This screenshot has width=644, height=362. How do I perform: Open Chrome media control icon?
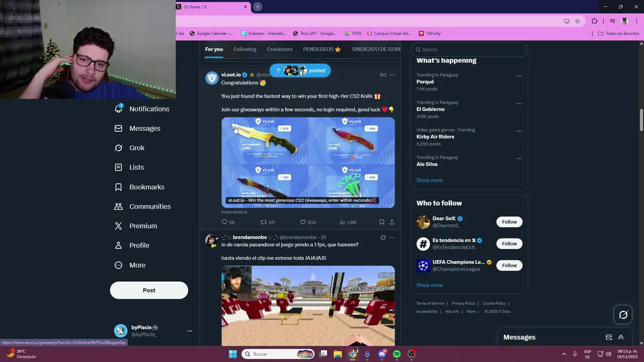[612, 21]
